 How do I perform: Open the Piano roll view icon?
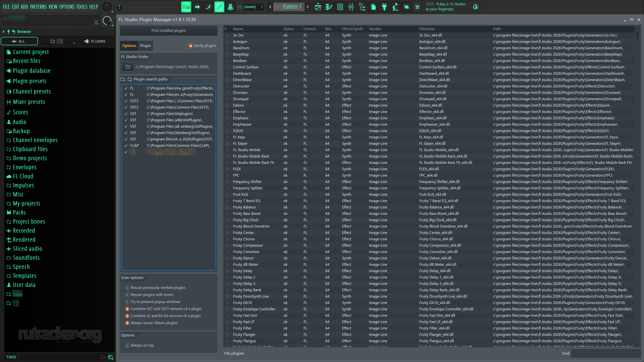point(329,7)
